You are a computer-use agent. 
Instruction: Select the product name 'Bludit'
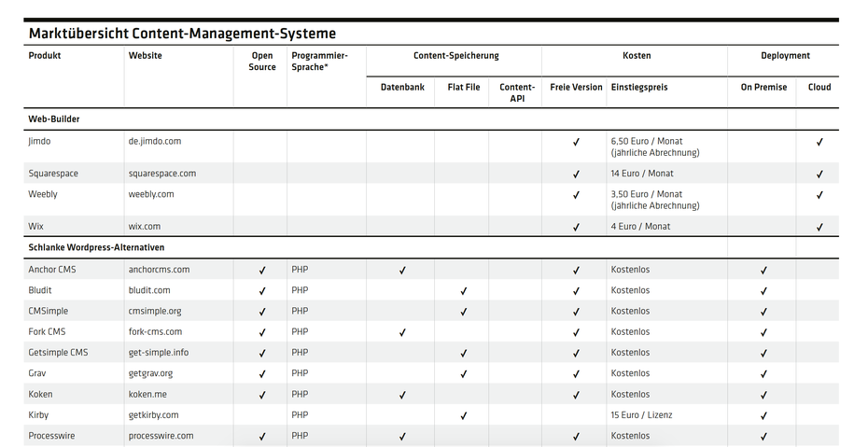coord(40,290)
